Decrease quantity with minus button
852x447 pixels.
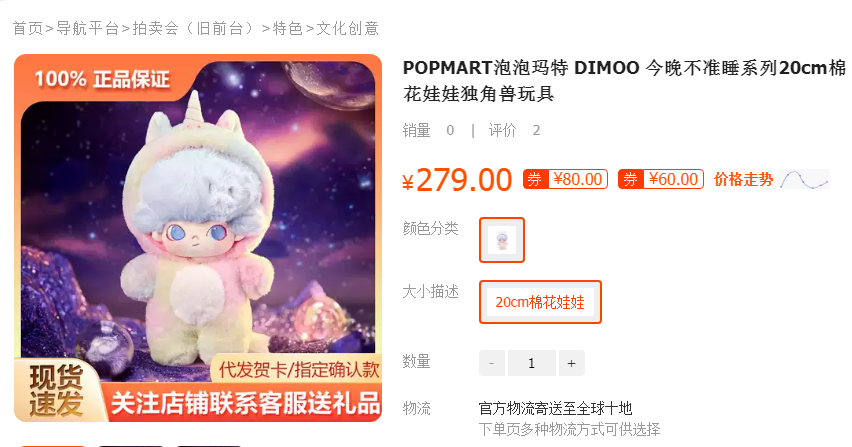tap(492, 363)
